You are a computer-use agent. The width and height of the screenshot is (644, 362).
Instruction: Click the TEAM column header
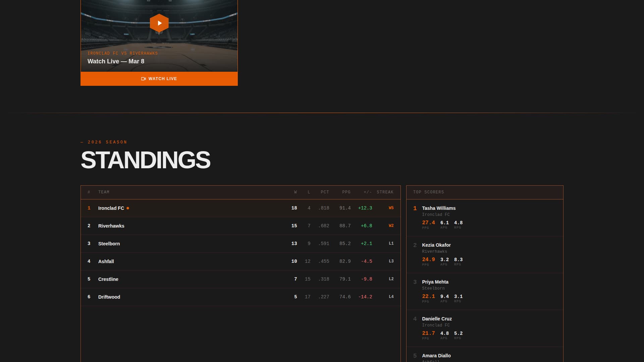104,192
